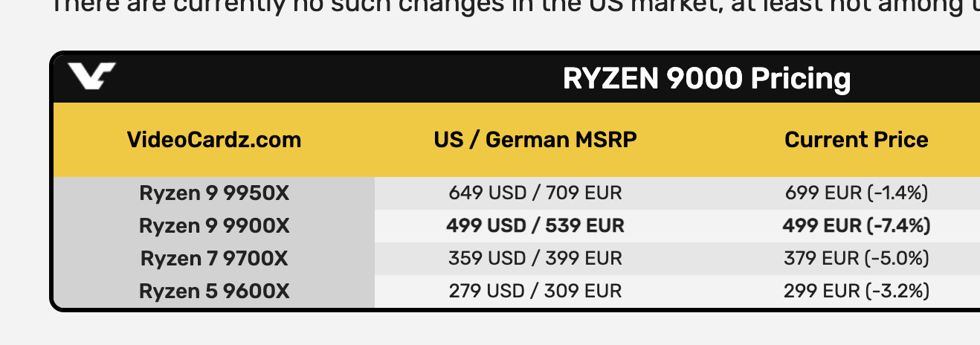Click the 699 EUR (-1.4%) current price
This screenshot has height=345, width=980.
(x=857, y=193)
